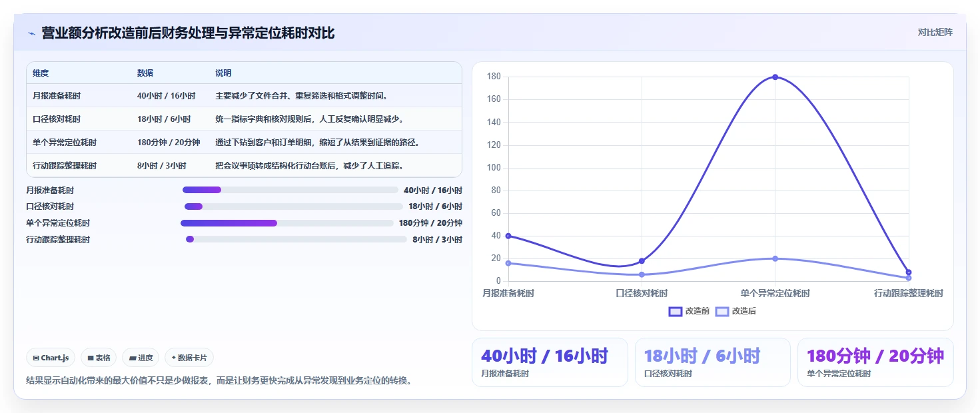The width and height of the screenshot is (980, 413).
Task: Click the 40小时 / 16小时 table data cell
Action: point(166,96)
